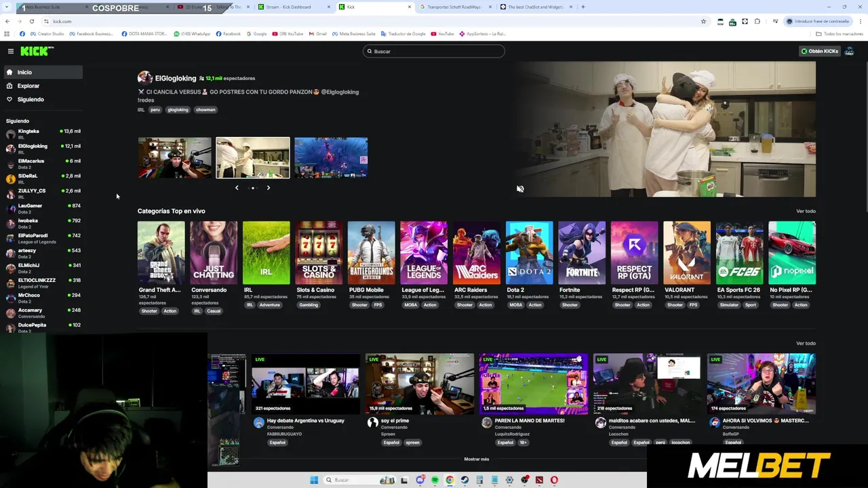
Task: Open League of Legends category card
Action: click(424, 253)
